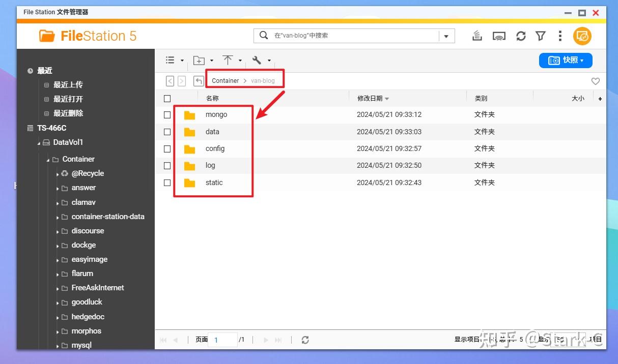Screen dimensions: 618x364
Task: Select all files using the header checkbox
Action: pyautogui.click(x=167, y=98)
